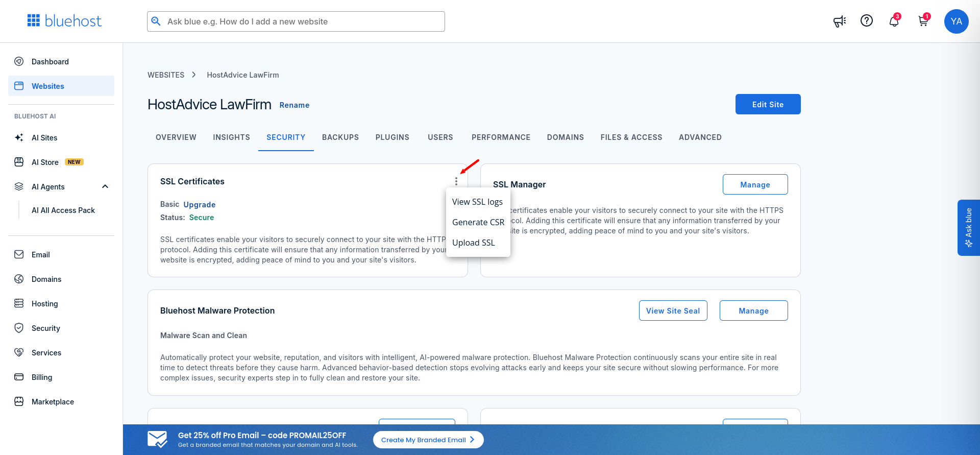
Task: Click the AI Store icon
Action: 19,162
